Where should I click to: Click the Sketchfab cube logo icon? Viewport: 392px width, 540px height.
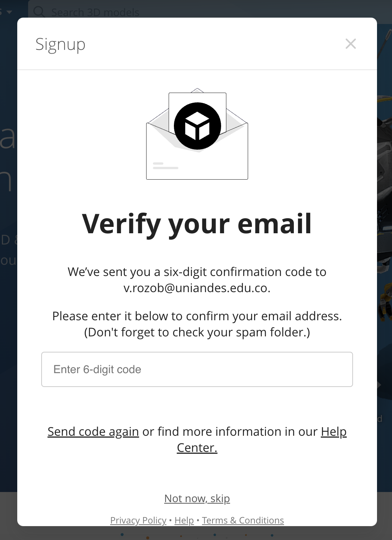[197, 126]
